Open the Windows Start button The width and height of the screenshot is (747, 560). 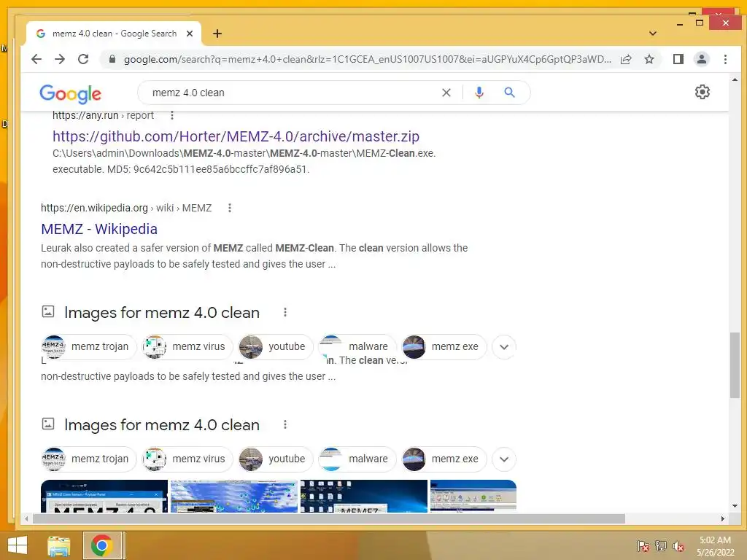(18, 545)
